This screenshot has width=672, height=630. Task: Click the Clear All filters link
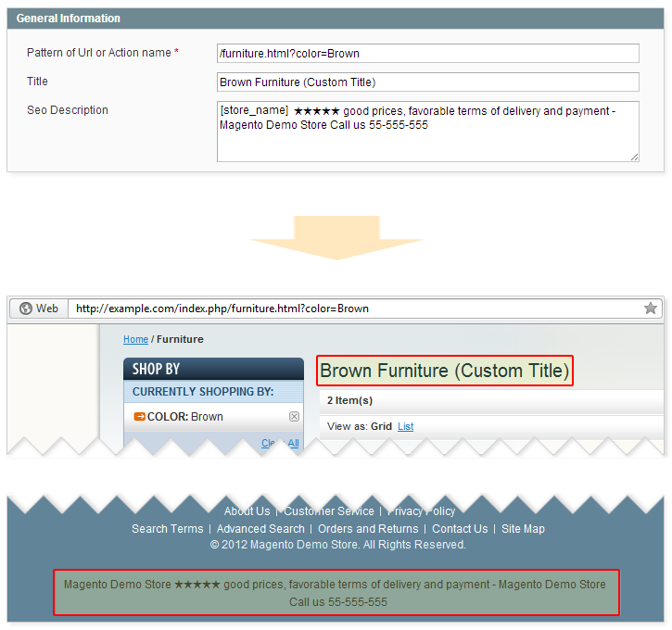pos(280,444)
